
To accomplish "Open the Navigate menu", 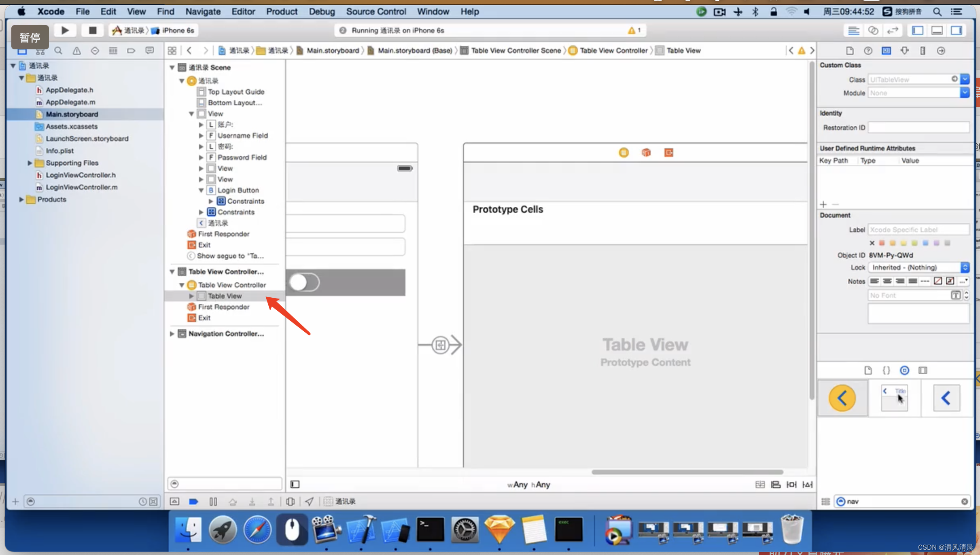I will pos(203,11).
